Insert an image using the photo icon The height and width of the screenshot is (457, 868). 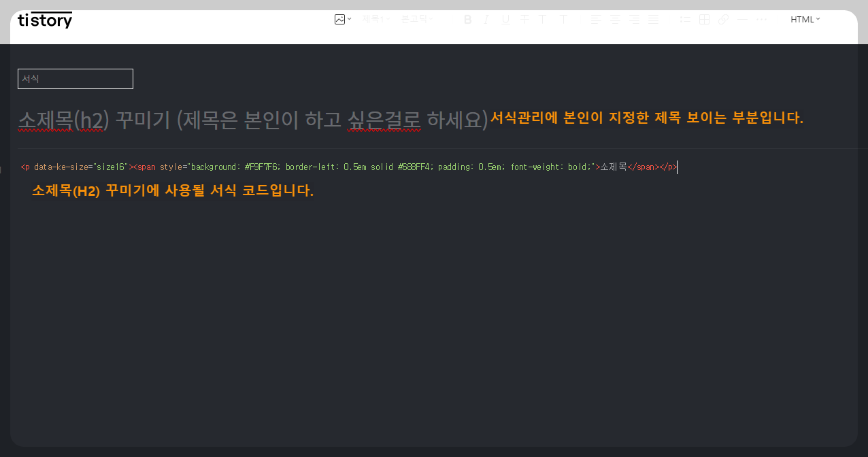pos(340,19)
